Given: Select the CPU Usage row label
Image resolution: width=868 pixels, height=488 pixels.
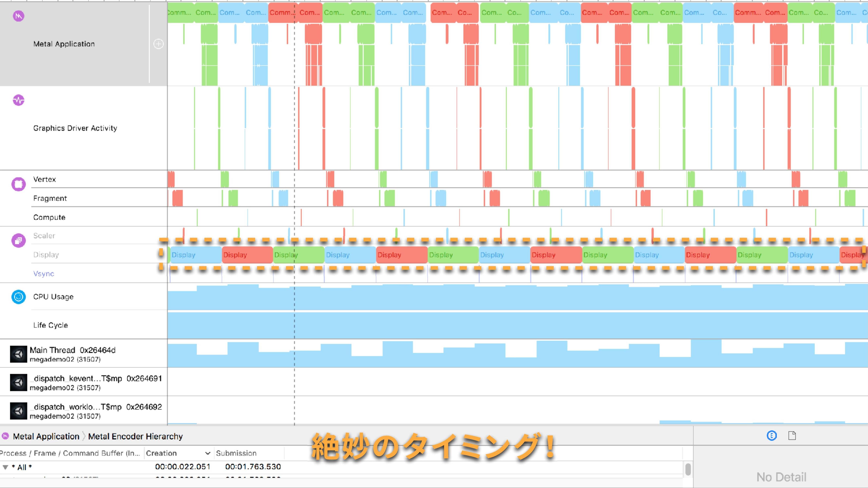Looking at the screenshot, I should click(x=53, y=297).
